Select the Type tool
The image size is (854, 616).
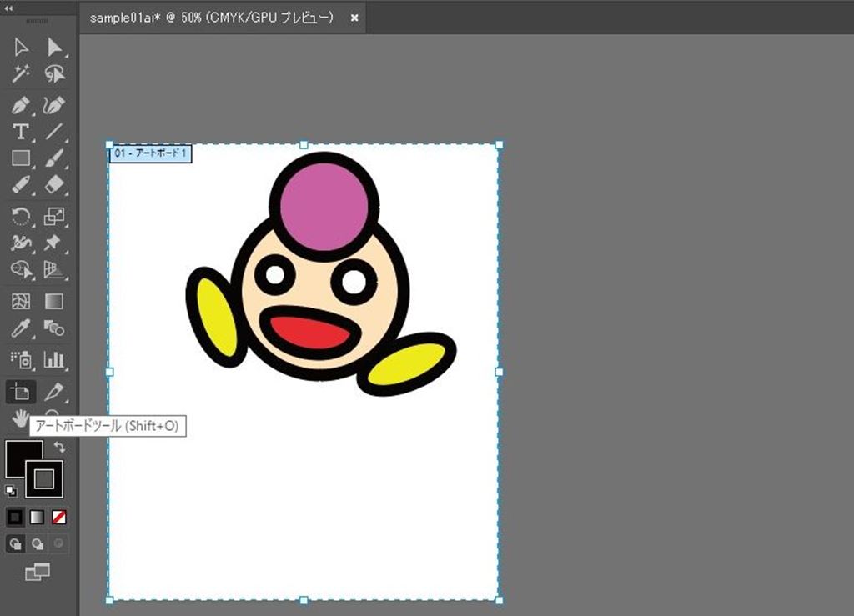click(21, 132)
